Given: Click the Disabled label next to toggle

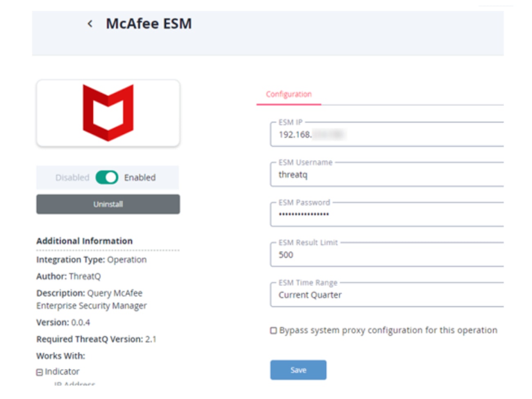Looking at the screenshot, I should [x=72, y=178].
